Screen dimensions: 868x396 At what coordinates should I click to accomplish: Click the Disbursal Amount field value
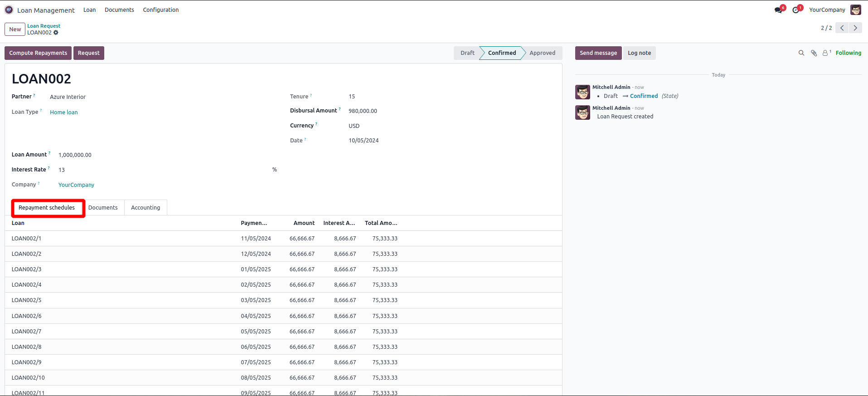pos(363,111)
